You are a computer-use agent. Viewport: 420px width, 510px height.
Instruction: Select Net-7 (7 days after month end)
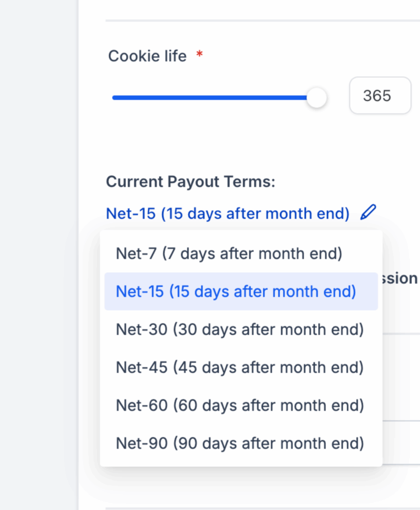pyautogui.click(x=241, y=254)
